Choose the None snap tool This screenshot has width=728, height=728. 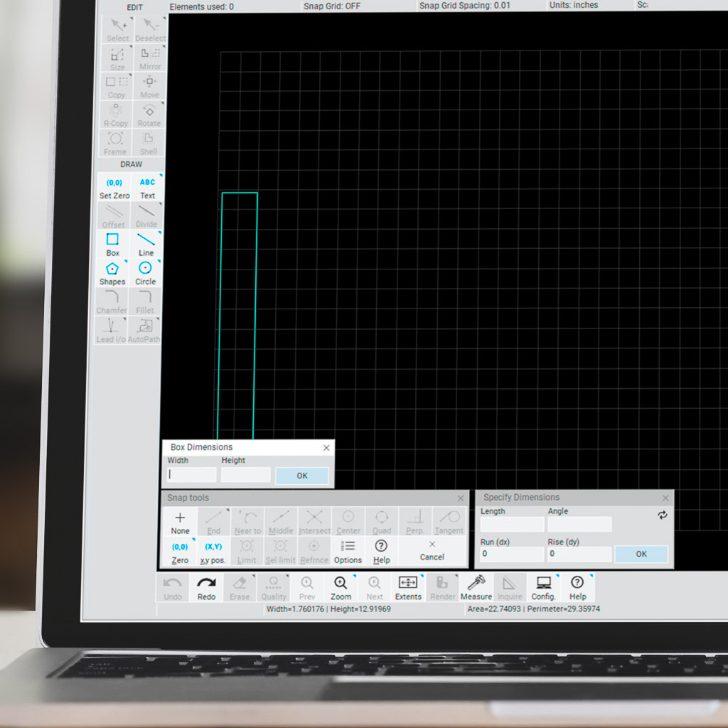pos(180,523)
